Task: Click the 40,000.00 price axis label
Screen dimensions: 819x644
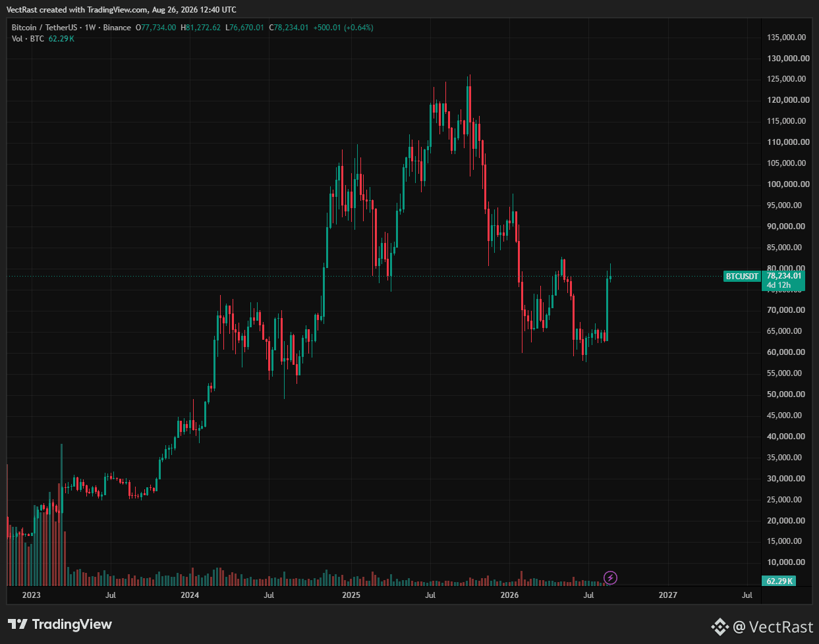Action: pyautogui.click(x=787, y=437)
